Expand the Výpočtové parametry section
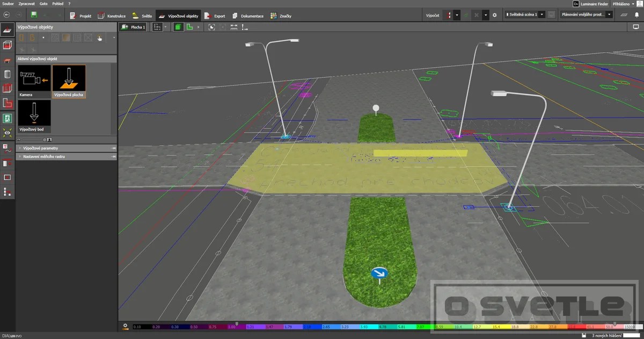Screen dimensions: 644x339 click(66, 148)
